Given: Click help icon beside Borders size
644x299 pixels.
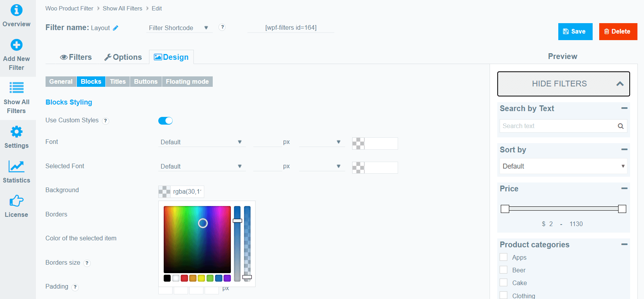Looking at the screenshot, I should coord(87,263).
